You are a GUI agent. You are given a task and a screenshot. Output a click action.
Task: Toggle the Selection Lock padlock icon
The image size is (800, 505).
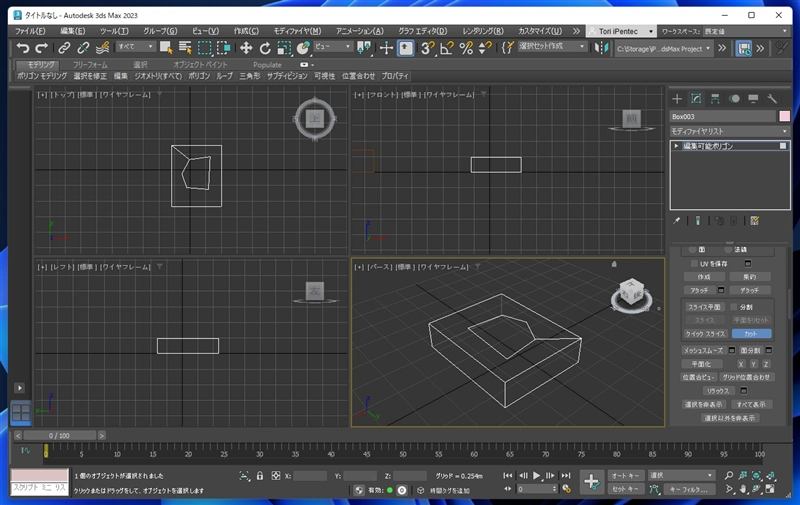(260, 476)
